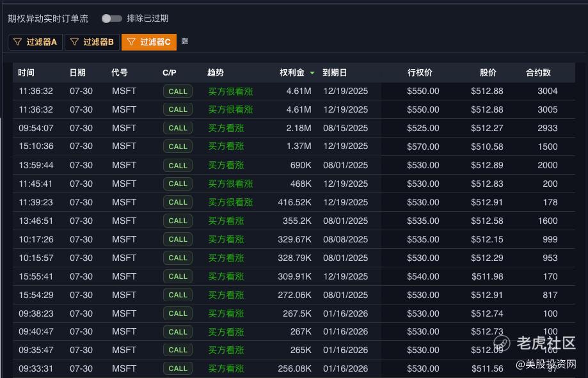Click the 09:33:31 time cell
This screenshot has height=378, width=588.
[x=36, y=368]
